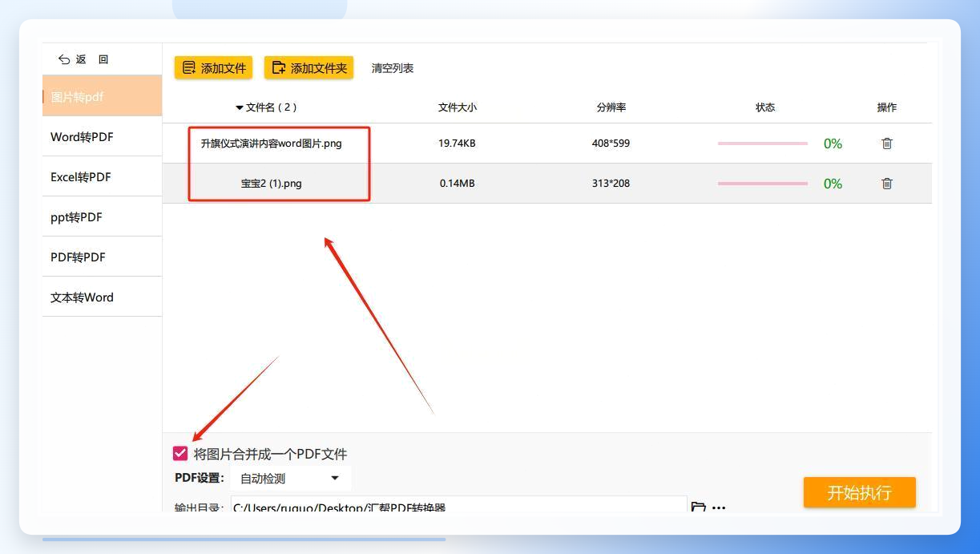The width and height of the screenshot is (980, 554).
Task: Delete the 升旗仪式演讲内容word图片.png row with its trash icon
Action: click(x=887, y=144)
